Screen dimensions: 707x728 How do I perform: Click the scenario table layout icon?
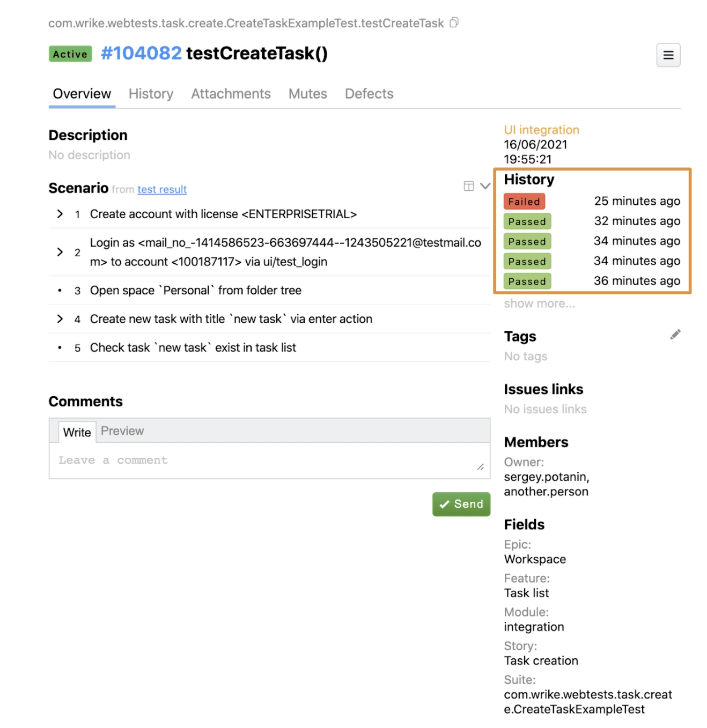pos(468,186)
